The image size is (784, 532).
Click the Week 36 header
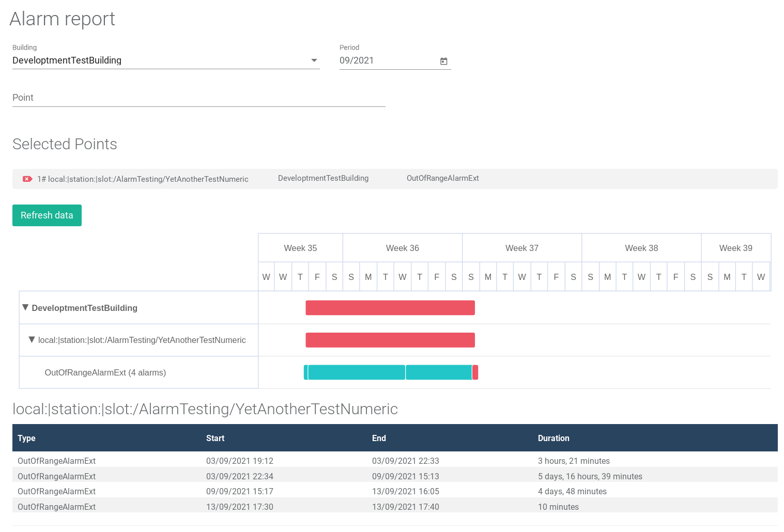click(402, 248)
